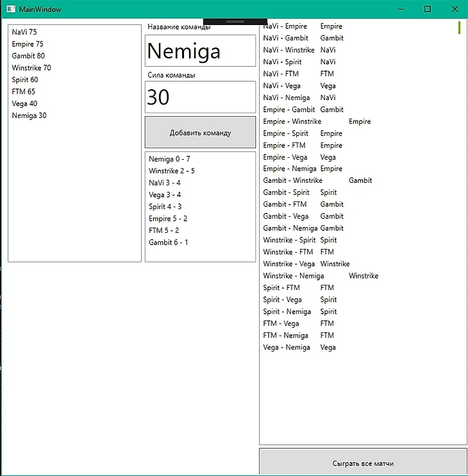Select "Gambit 80" in the teams list
468x476 pixels.
[x=28, y=56]
